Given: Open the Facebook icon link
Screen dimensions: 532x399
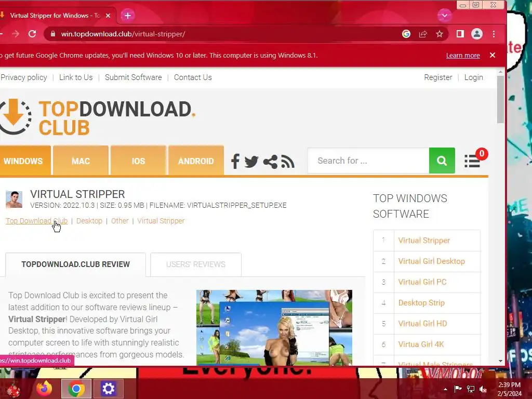Looking at the screenshot, I should [235, 161].
